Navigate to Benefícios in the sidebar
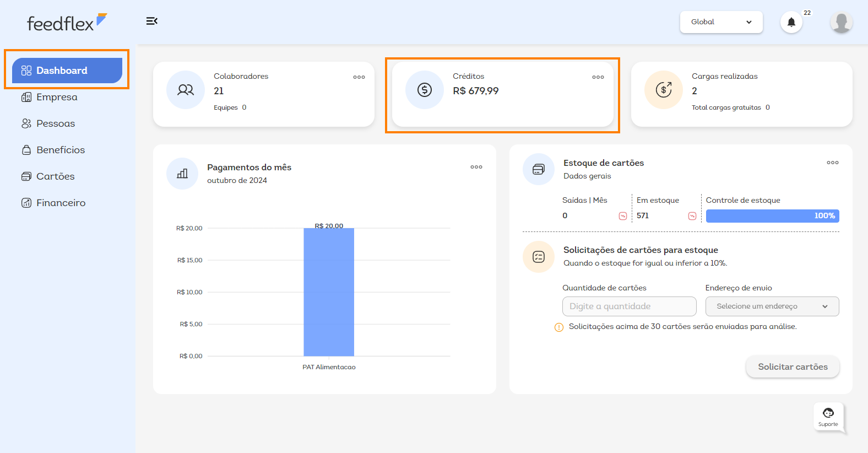Viewport: 868px width, 453px height. (x=61, y=150)
